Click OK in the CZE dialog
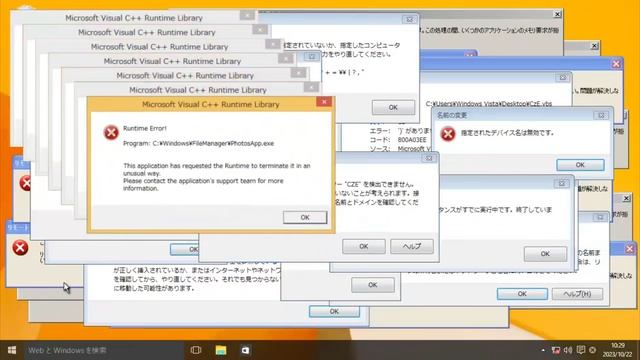Screen dimensions: 640x360 364,247
